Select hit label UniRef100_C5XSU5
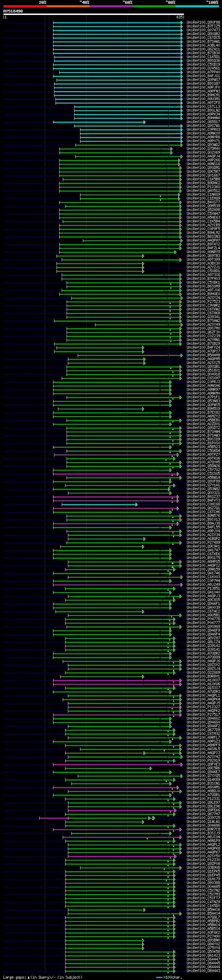The width and height of the screenshot is (222, 980). coord(203,473)
